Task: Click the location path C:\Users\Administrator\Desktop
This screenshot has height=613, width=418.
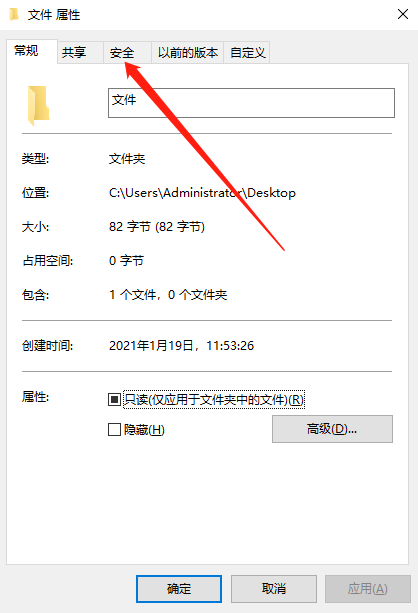Action: 202,193
